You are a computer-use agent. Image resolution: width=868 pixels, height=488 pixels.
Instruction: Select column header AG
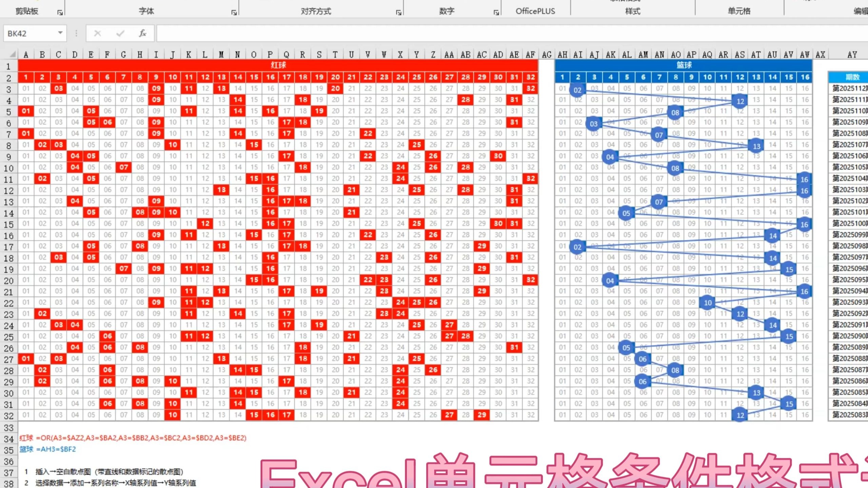tap(547, 55)
